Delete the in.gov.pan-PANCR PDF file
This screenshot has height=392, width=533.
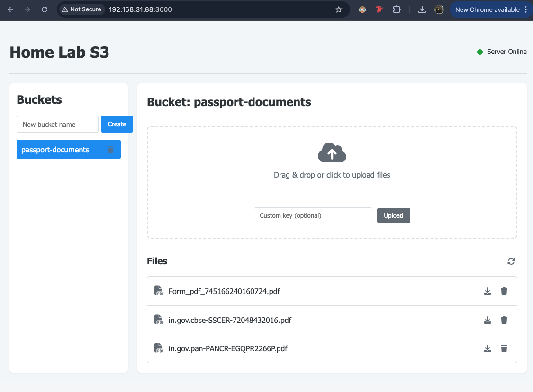[x=504, y=349]
